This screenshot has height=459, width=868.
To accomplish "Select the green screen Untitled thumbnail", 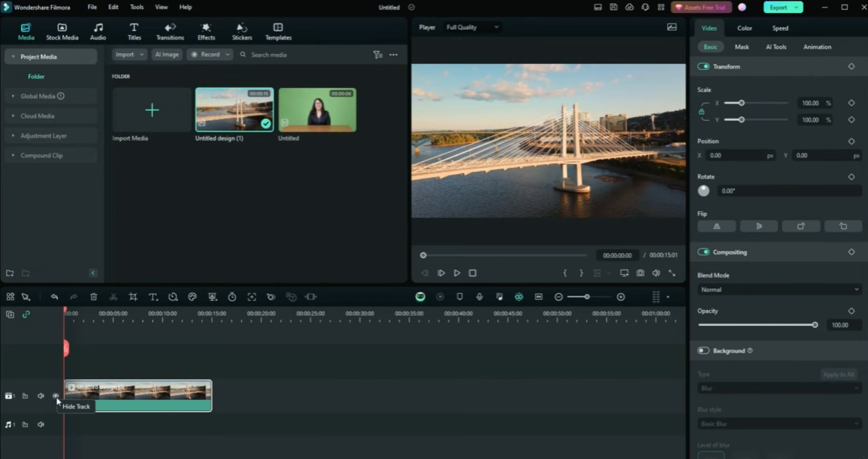I will (317, 109).
